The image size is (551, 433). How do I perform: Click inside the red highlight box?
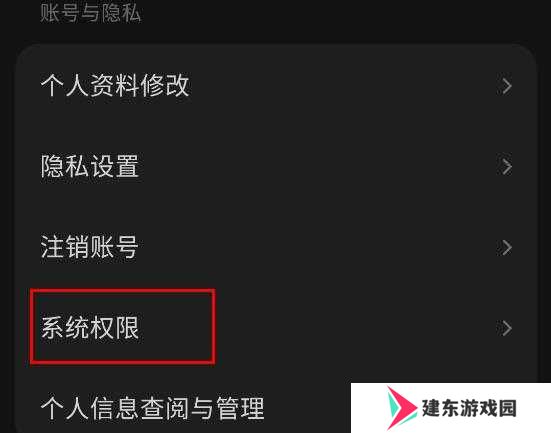pyautogui.click(x=123, y=327)
